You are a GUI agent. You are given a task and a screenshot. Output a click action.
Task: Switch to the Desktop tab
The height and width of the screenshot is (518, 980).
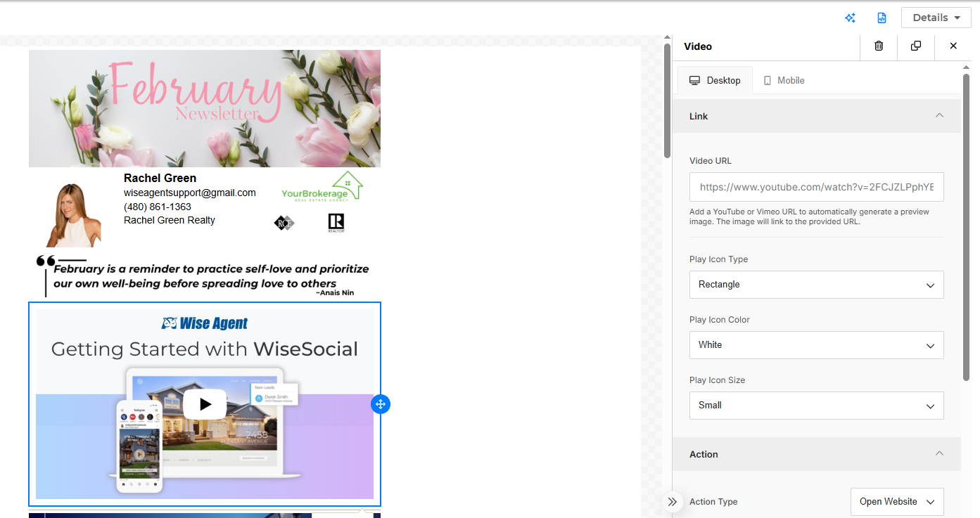click(715, 80)
